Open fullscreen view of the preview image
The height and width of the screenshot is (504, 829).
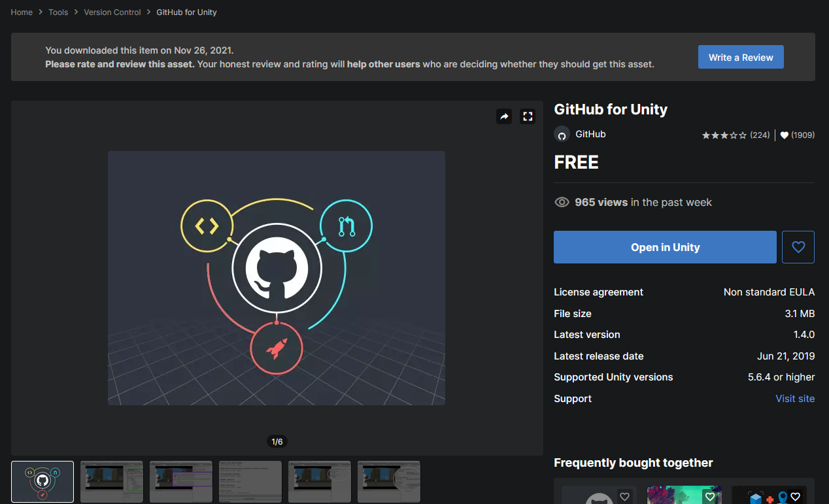tap(528, 116)
